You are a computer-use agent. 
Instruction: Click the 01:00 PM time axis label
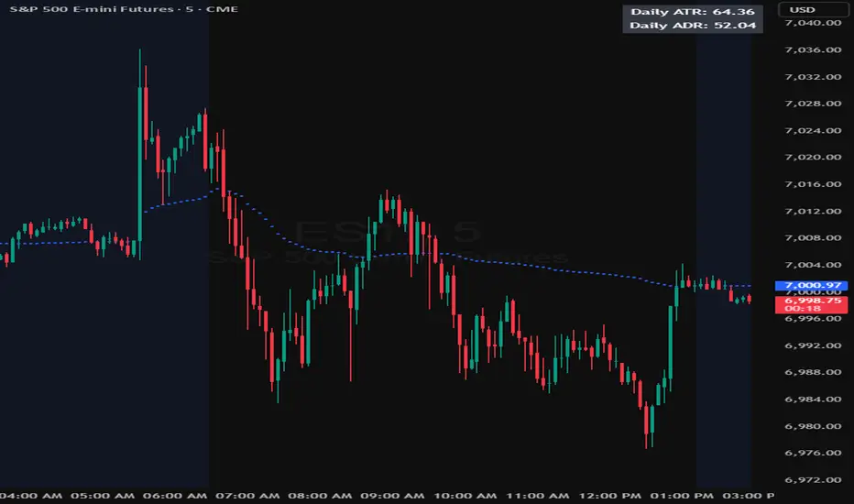point(682,496)
